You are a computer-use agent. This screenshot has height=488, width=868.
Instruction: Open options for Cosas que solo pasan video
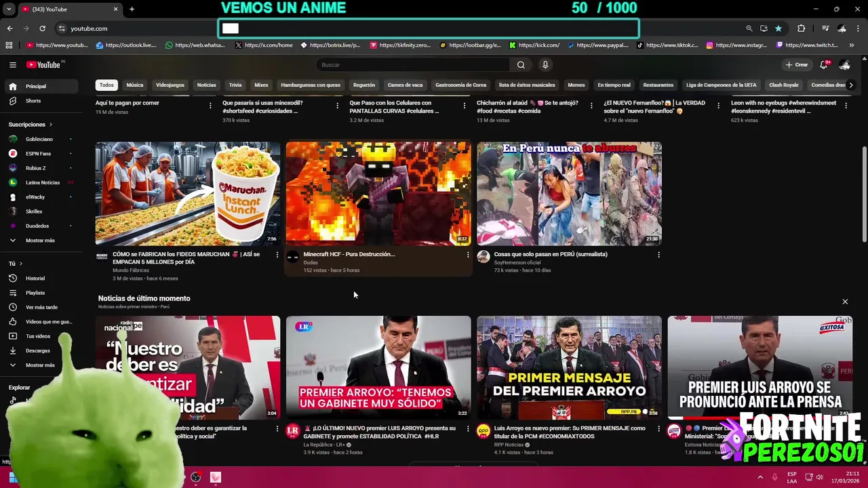click(658, 255)
